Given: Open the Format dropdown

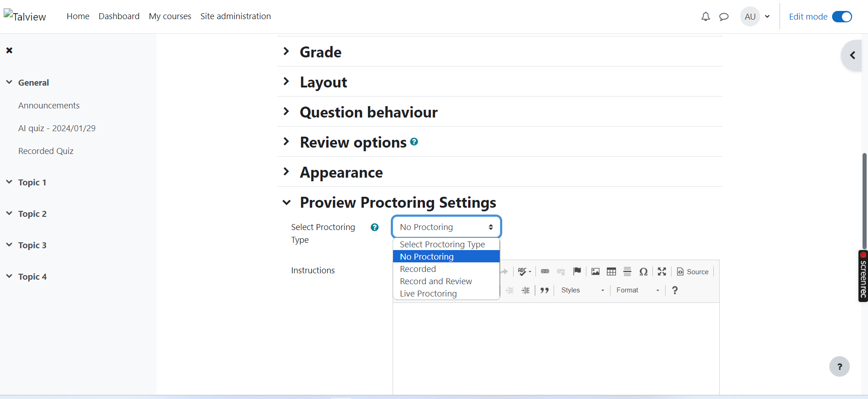Looking at the screenshot, I should tap(638, 290).
